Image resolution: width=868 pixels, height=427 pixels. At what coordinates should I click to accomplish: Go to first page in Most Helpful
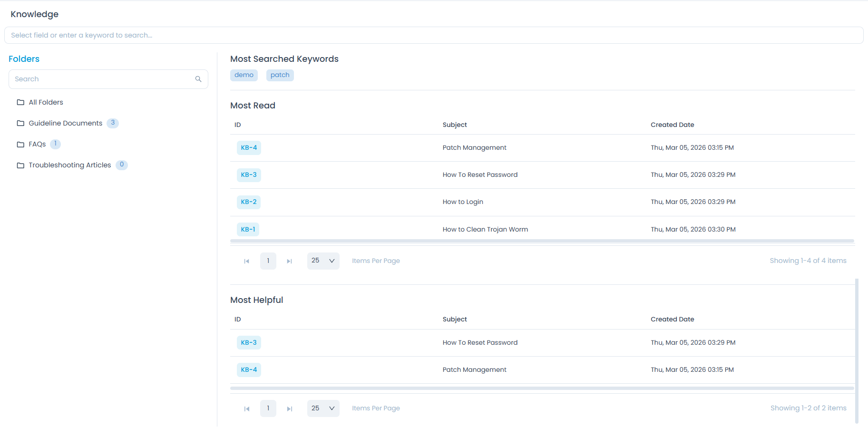(x=246, y=408)
